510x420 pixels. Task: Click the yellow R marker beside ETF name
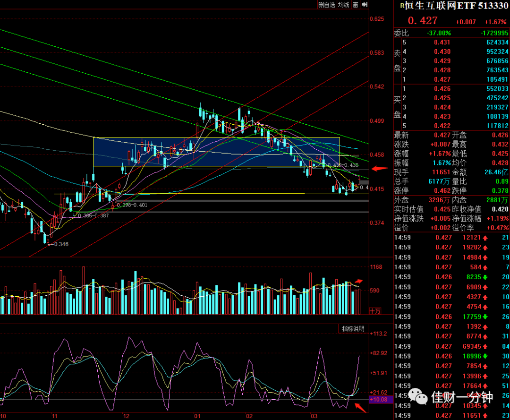pos(402,6)
